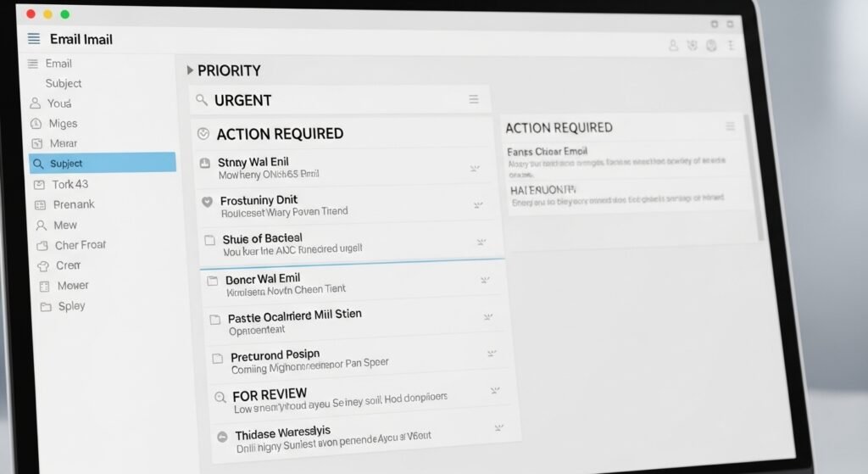Screen dimensions: 868x474
Task: Tick the checkbox for Shuie of Bacteal
Action: click(209, 241)
